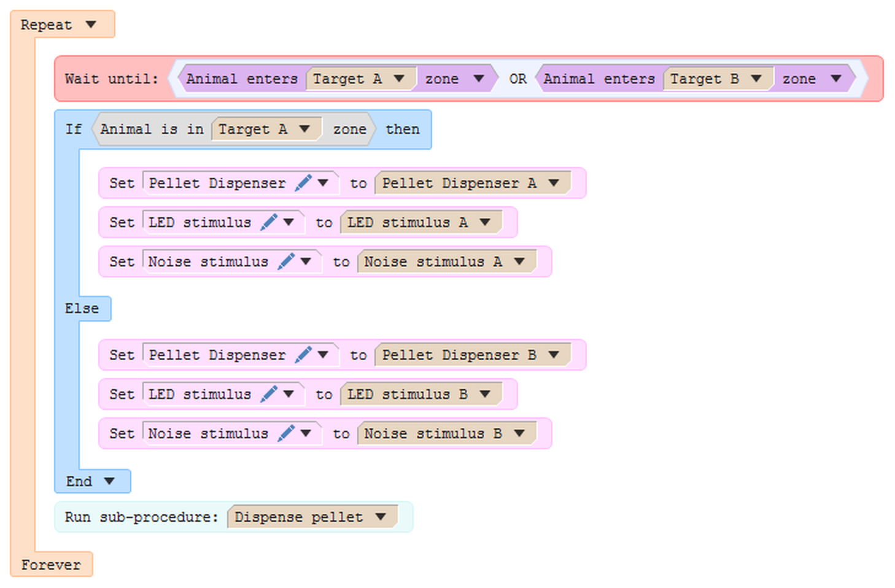
Task: Click the Forever label ending the loop
Action: coord(51,565)
